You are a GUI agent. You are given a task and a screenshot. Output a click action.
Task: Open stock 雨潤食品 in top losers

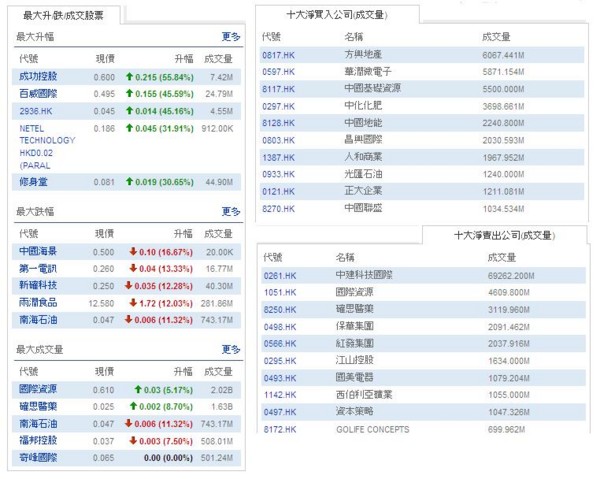(38, 303)
